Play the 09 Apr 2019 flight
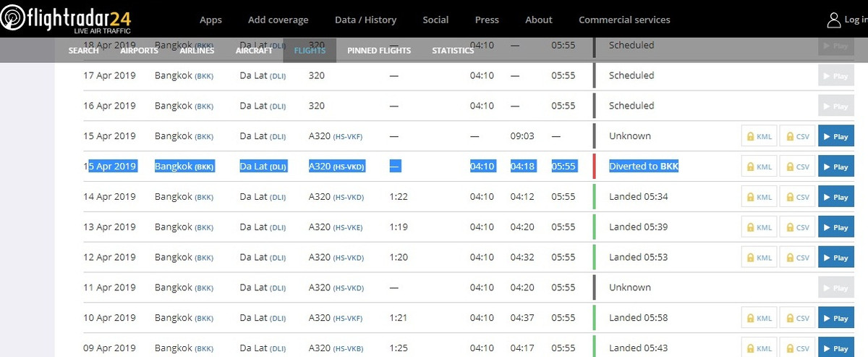Screen dimensions: 868x357 [835, 348]
